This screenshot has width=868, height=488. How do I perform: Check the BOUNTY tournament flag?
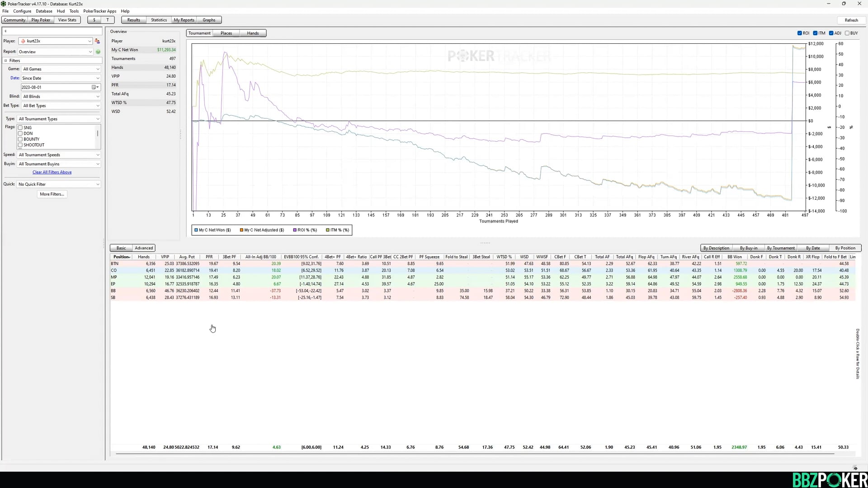[x=20, y=139]
